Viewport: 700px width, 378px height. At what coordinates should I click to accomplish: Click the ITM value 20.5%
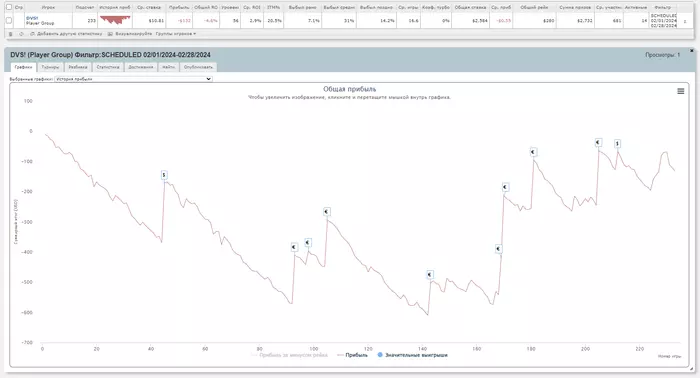click(x=275, y=21)
